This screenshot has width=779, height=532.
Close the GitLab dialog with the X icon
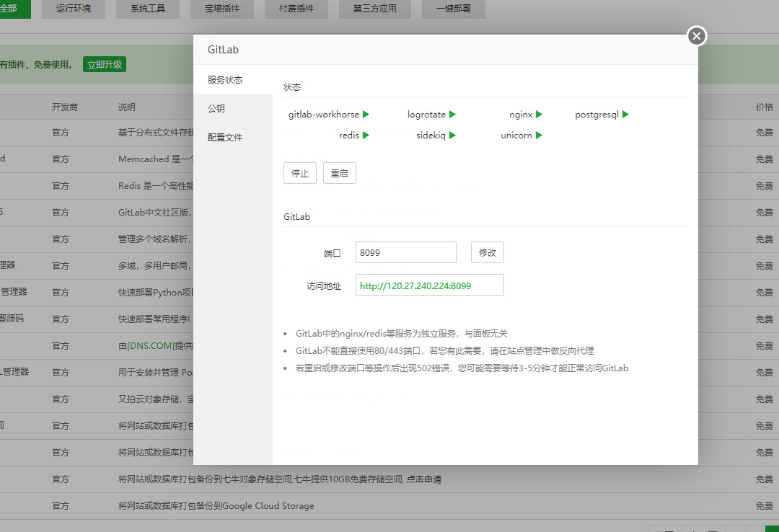(x=697, y=36)
